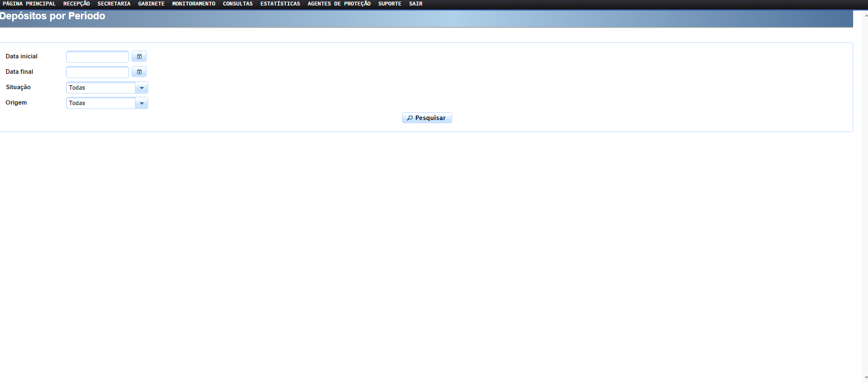This screenshot has width=868, height=388.
Task: Open the Agentes de Proteção menu
Action: click(339, 4)
